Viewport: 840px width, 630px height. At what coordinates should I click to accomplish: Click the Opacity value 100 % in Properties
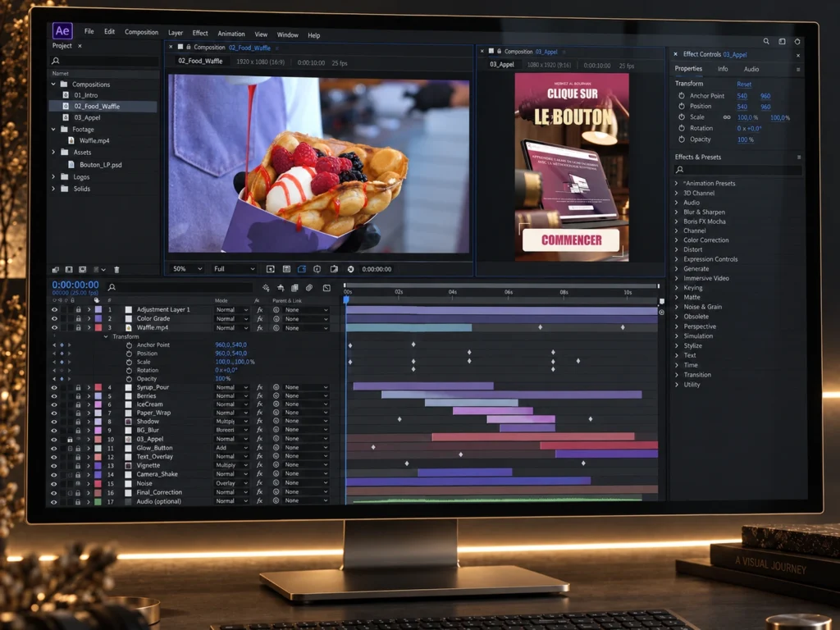click(x=745, y=139)
